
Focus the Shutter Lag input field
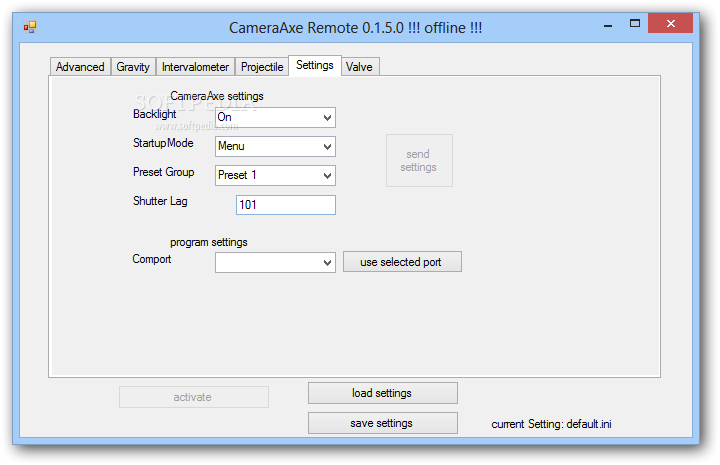(x=286, y=205)
